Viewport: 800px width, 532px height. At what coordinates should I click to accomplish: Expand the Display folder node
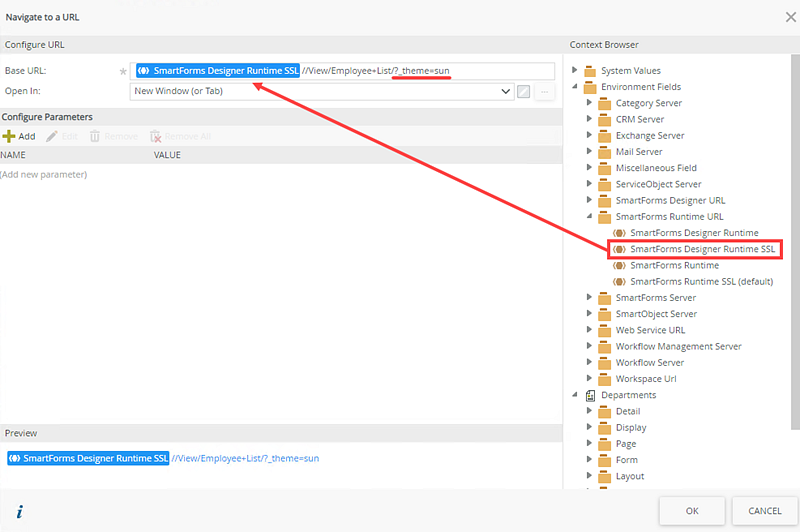589,427
